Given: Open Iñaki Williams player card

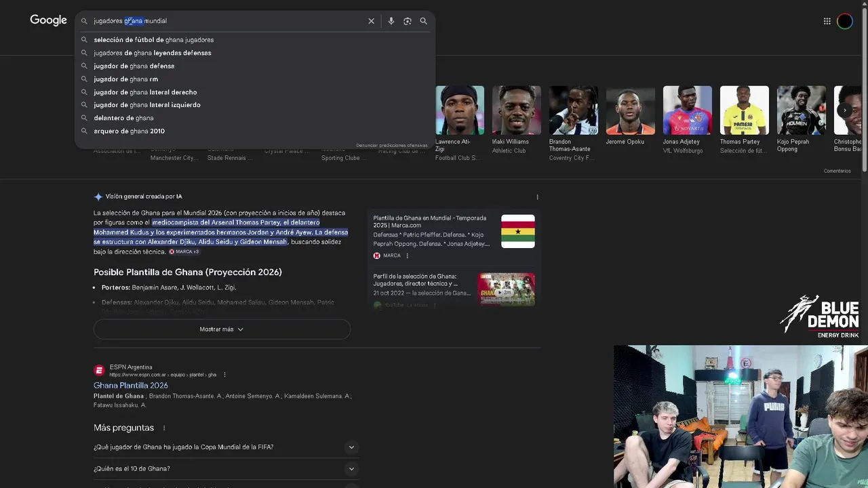Looking at the screenshot, I should click(517, 120).
